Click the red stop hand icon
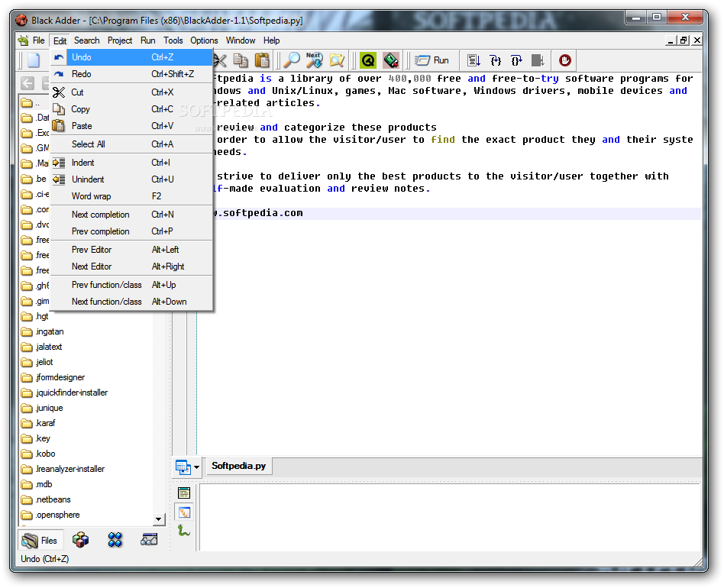Image resolution: width=724 pixels, height=588 pixels. pos(564,60)
